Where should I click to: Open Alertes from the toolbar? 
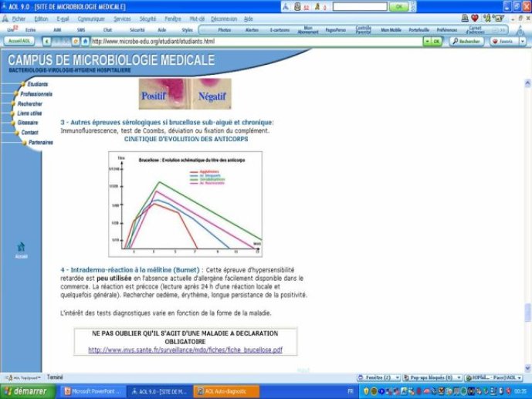coord(252,30)
